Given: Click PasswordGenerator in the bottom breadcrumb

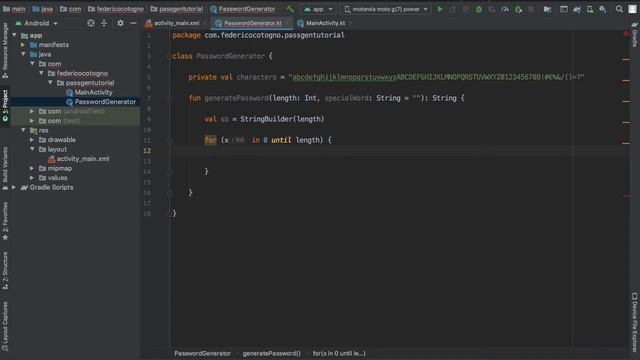Looking at the screenshot, I should pos(202,353).
